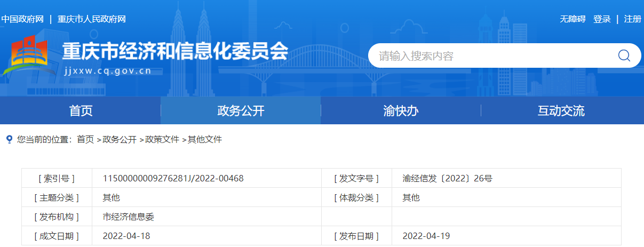This screenshot has width=644, height=247.
Task: Select the 政务公开 navigation tab
Action: [241, 111]
